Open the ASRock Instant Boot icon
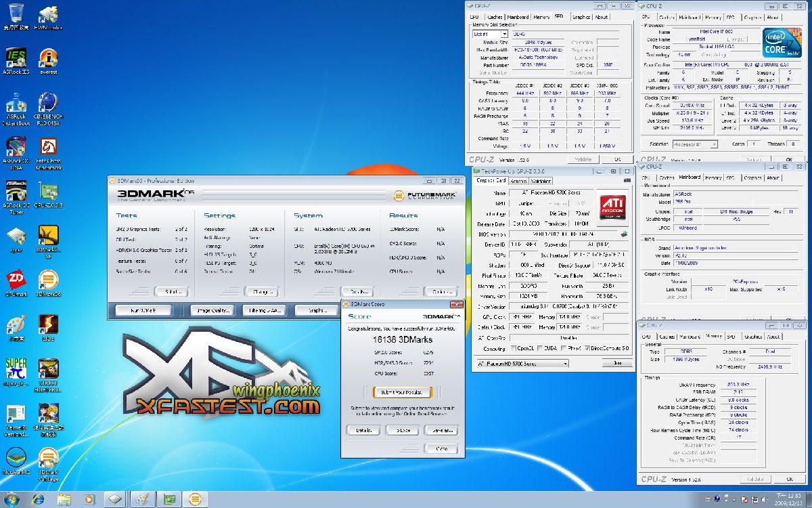Image resolution: width=812 pixels, height=508 pixels. click(16, 108)
